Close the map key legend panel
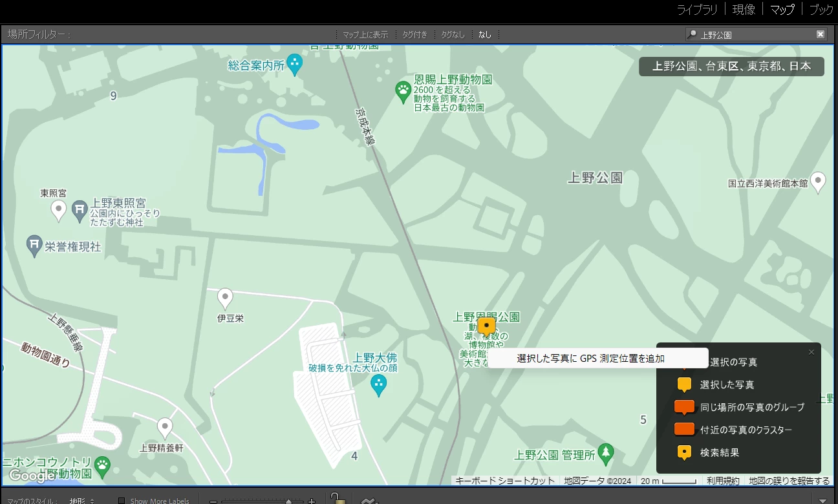 pos(811,352)
